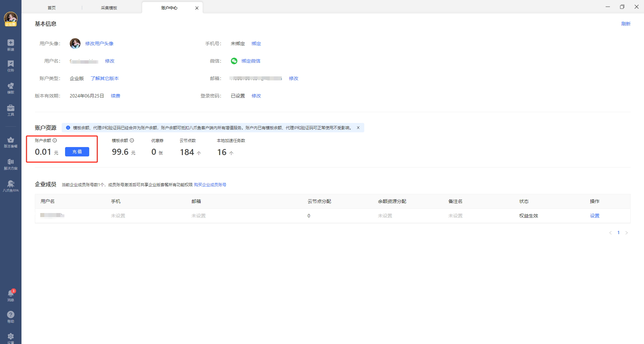
Task: Click the 绑定微信 link
Action: (251, 61)
